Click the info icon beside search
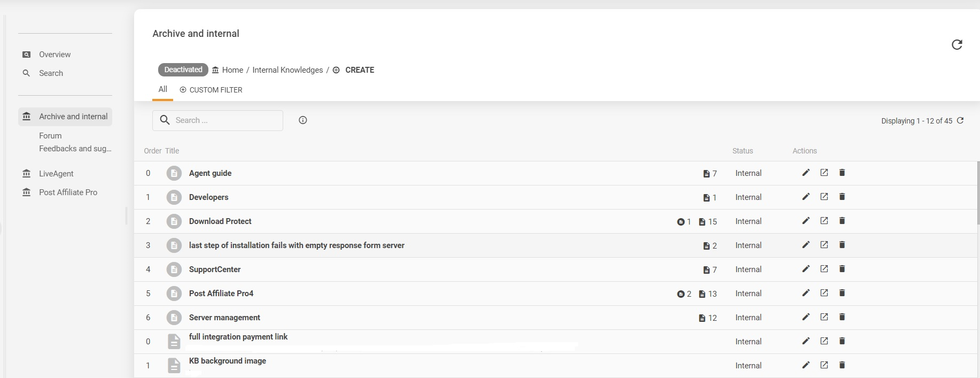 [303, 120]
